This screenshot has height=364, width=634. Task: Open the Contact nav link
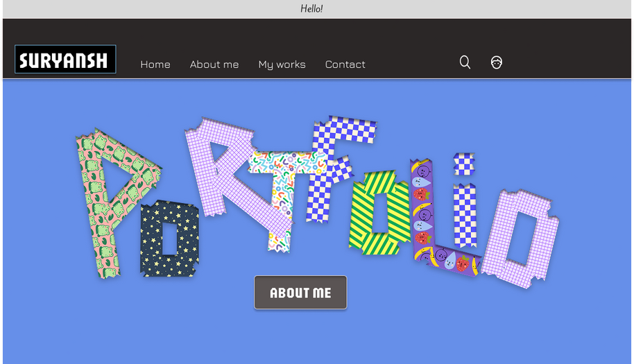[345, 64]
